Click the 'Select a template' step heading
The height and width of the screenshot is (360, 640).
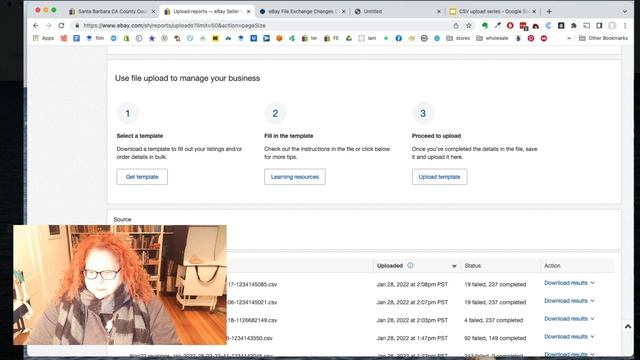(140, 136)
